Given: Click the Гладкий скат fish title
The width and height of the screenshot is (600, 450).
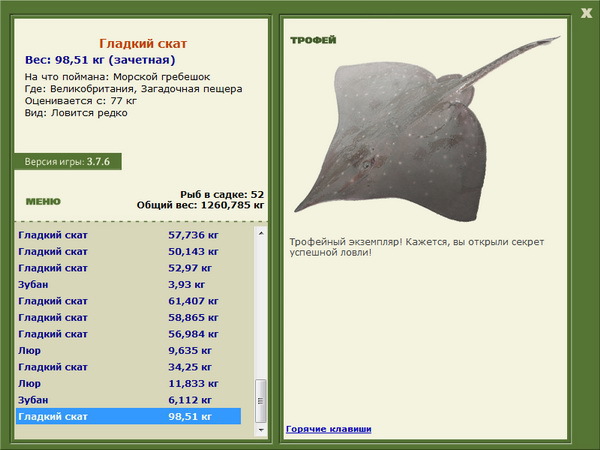Looking at the screenshot, I should point(143,44).
